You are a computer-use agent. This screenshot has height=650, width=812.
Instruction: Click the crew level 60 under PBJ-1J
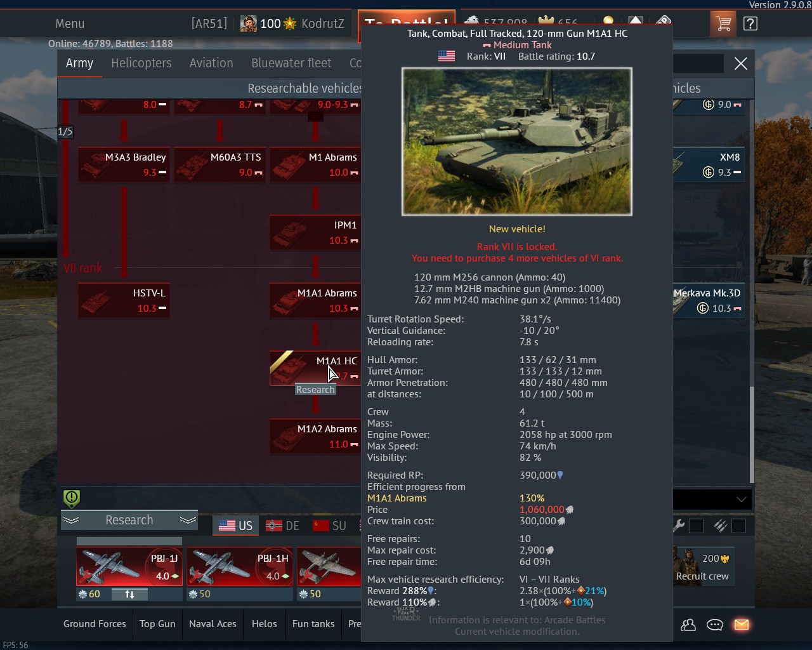coord(89,594)
